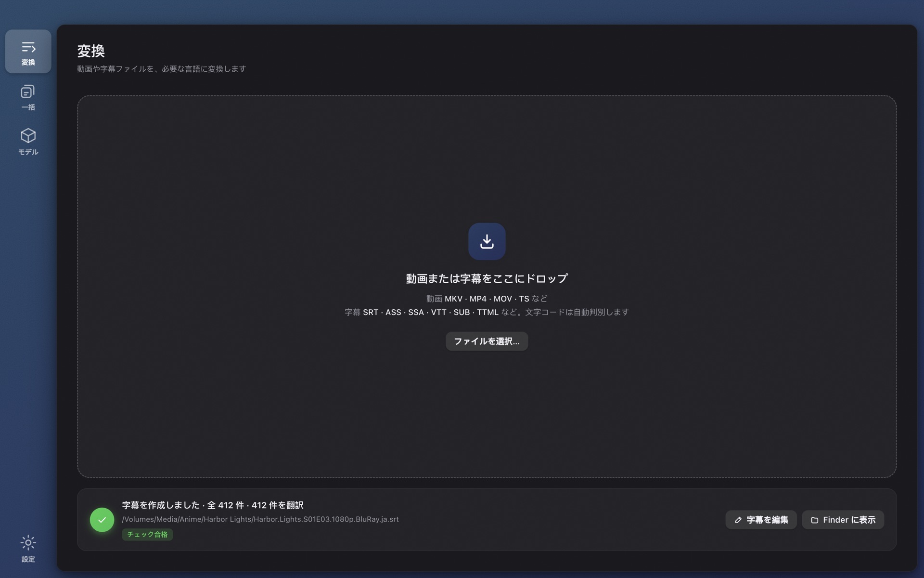
Task: Click the ファイルを選択... button
Action: (487, 342)
